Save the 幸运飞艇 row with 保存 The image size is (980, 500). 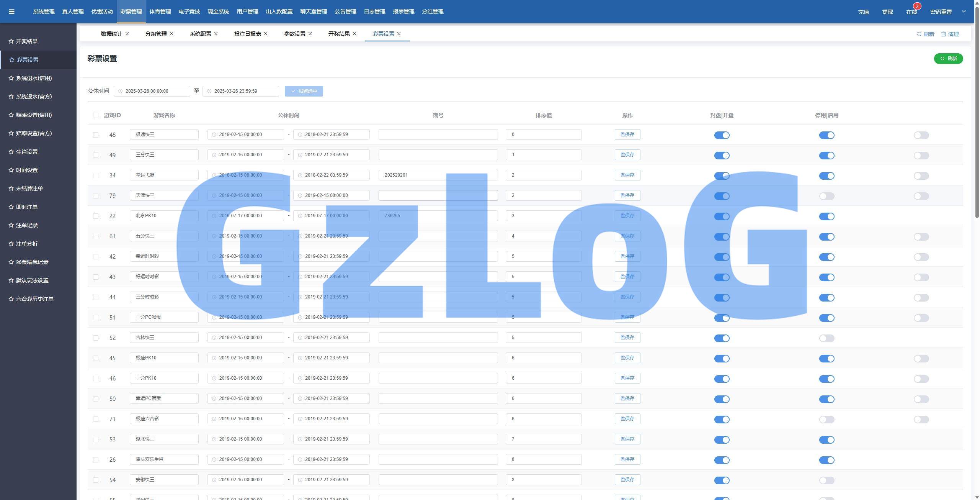pyautogui.click(x=627, y=175)
